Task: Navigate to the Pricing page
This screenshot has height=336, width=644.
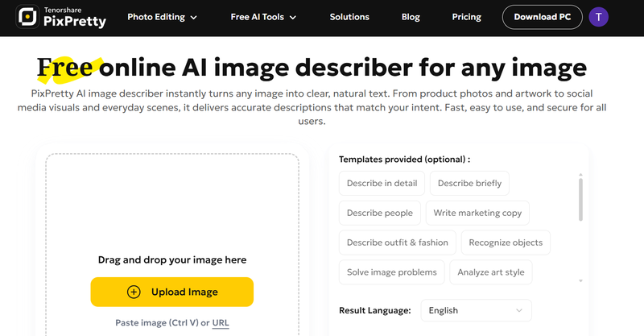Action: [x=467, y=17]
